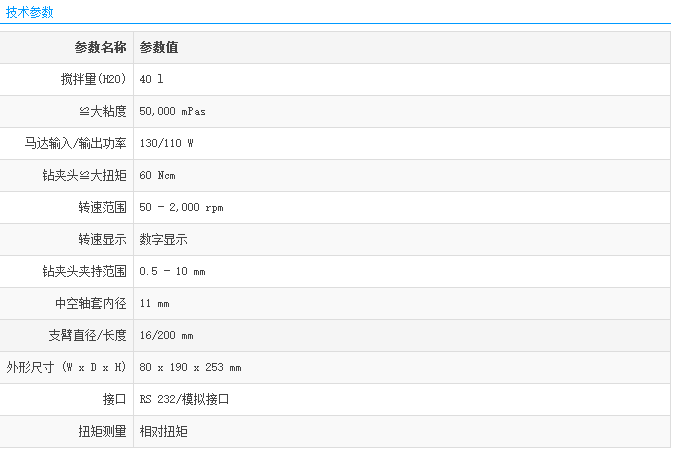Click the 技术参数 section heading
The height and width of the screenshot is (456, 685).
pyautogui.click(x=30, y=12)
